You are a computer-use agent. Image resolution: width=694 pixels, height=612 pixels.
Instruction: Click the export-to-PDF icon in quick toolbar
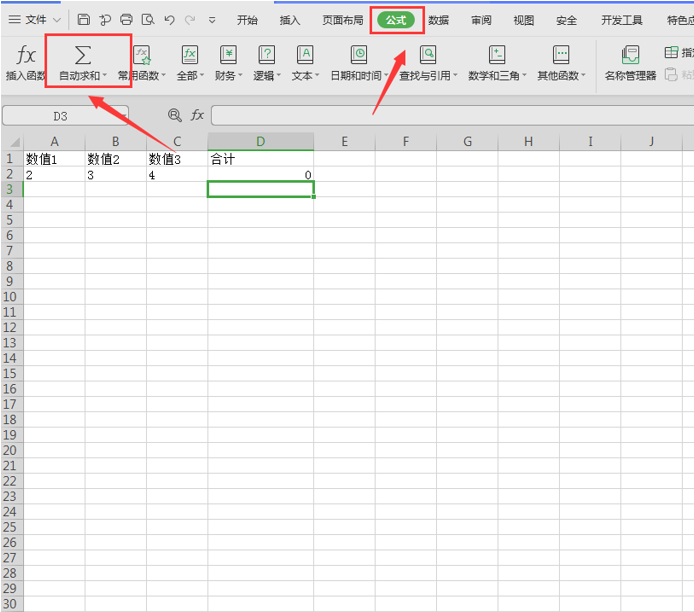[x=105, y=19]
